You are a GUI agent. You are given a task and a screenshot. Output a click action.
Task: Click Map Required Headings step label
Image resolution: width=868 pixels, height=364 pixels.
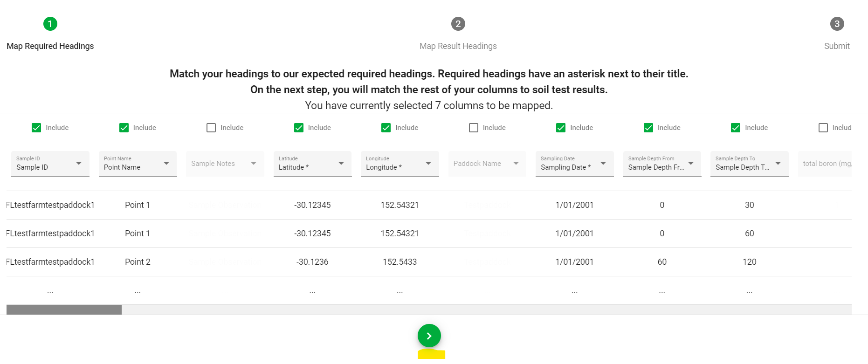pos(50,46)
